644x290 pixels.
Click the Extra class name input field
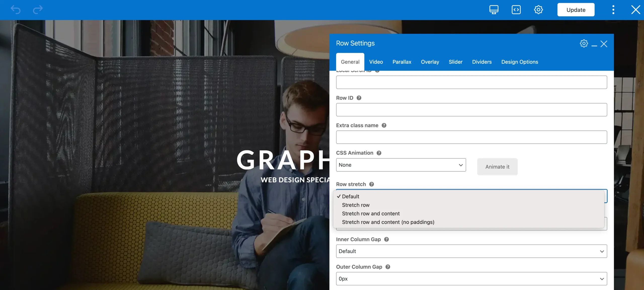471,137
